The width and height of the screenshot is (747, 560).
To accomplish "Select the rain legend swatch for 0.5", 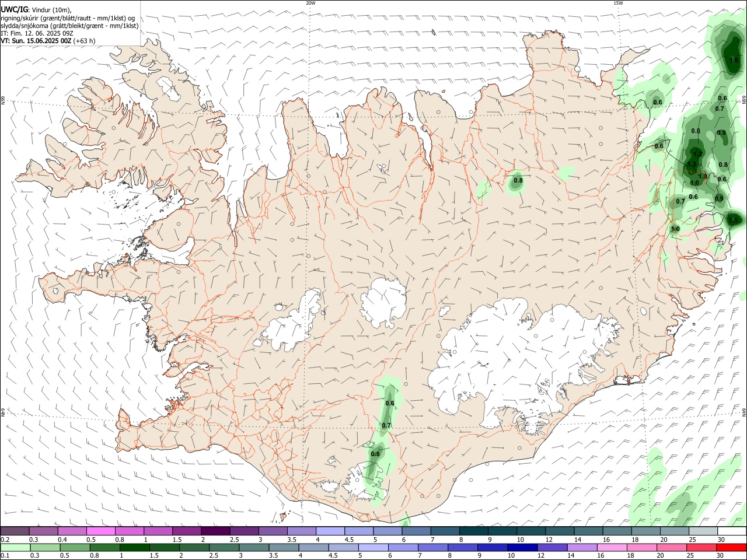I will pos(75,548).
